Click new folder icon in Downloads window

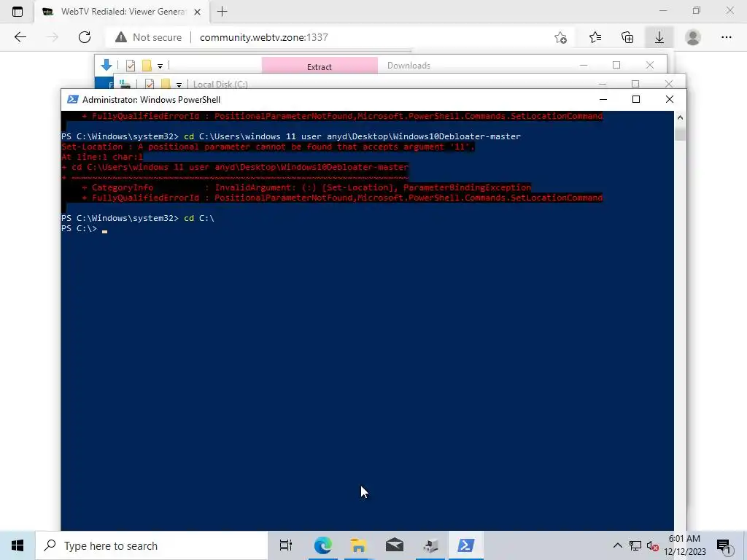tap(147, 65)
